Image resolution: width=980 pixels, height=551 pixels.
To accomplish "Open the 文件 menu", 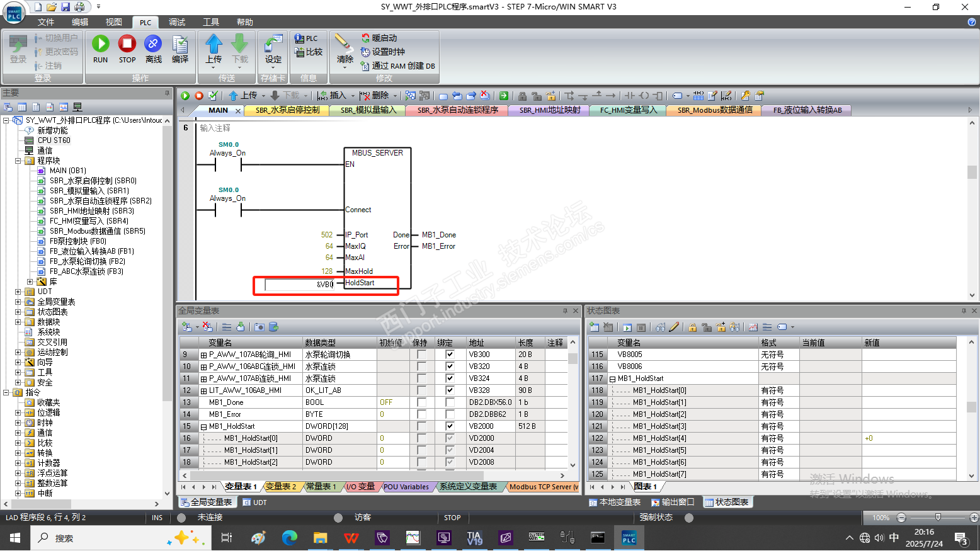I will tap(46, 22).
